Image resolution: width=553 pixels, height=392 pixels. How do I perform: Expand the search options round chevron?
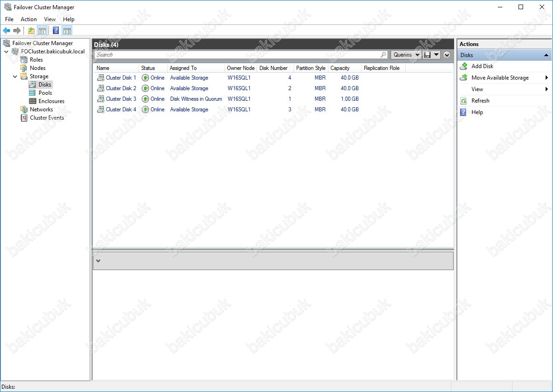(x=447, y=55)
